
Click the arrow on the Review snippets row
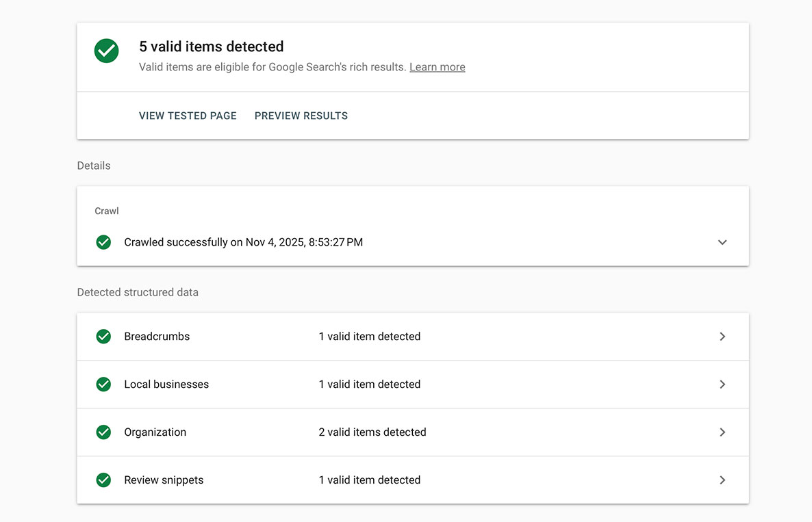(722, 480)
